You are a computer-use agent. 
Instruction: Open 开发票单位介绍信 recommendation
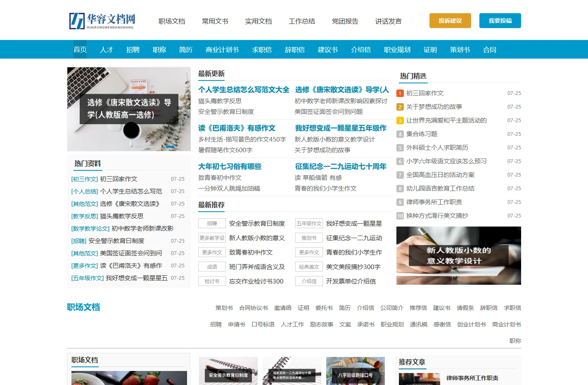tap(351, 281)
